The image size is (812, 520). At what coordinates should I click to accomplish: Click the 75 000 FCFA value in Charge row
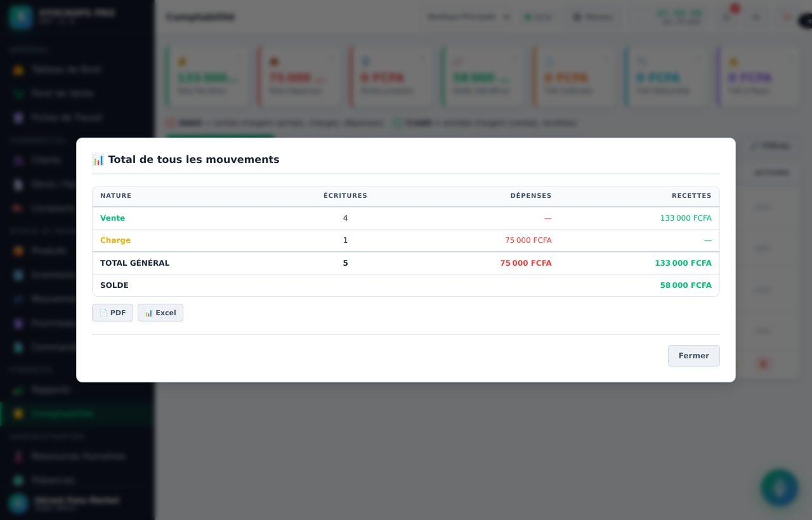[528, 240]
